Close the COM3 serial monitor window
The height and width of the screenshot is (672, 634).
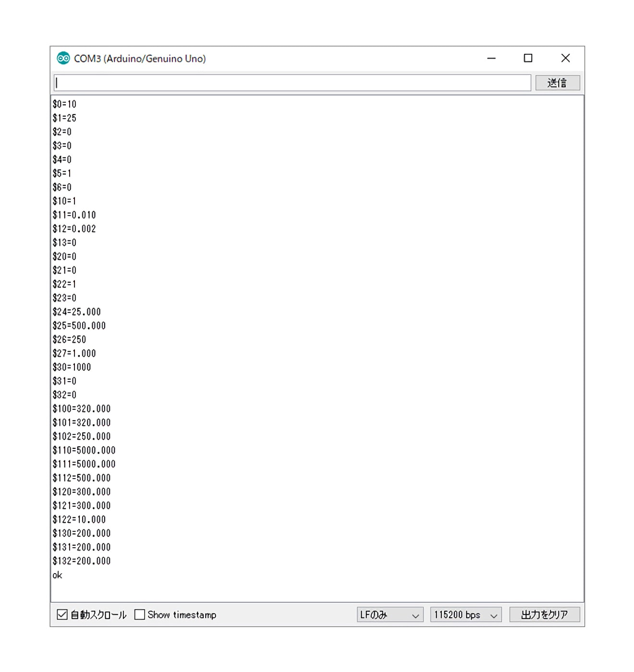pos(565,59)
